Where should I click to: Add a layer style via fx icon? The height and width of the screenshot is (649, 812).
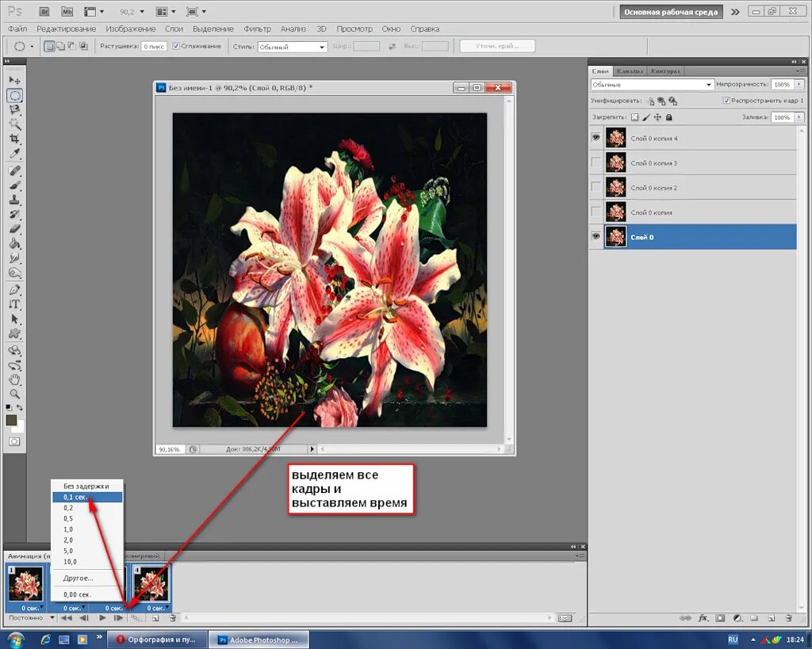(x=703, y=618)
